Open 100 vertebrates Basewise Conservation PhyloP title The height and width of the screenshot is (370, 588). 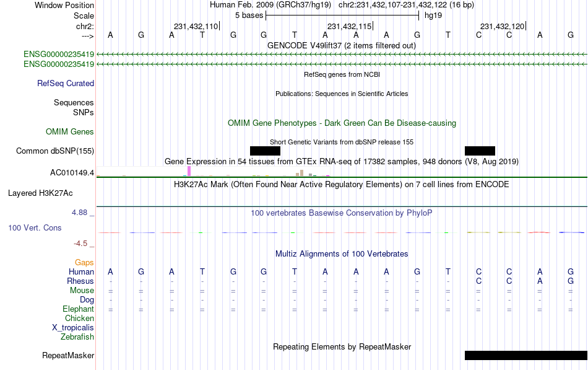tap(342, 213)
